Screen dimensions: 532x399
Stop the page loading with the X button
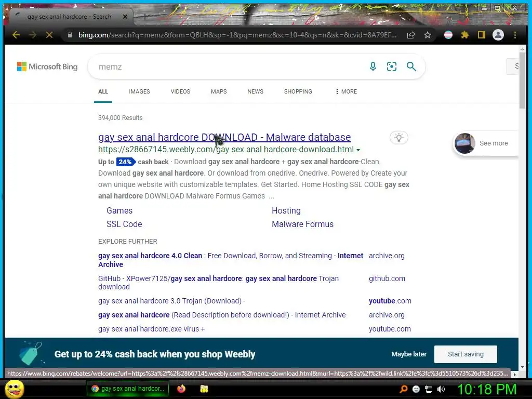coord(49,35)
